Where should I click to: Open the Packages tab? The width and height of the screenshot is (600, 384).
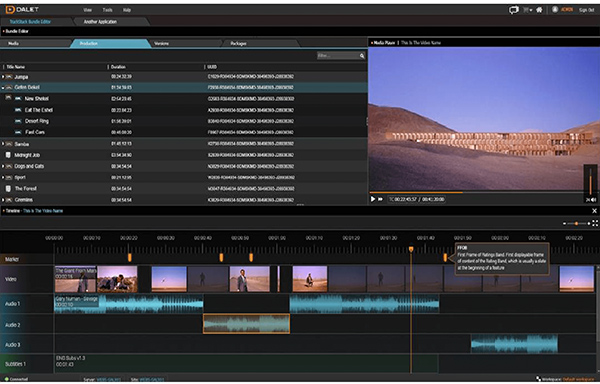click(x=238, y=44)
